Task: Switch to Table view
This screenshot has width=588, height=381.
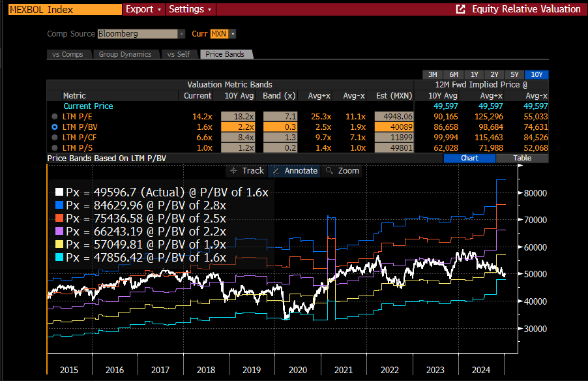Action: pos(522,158)
